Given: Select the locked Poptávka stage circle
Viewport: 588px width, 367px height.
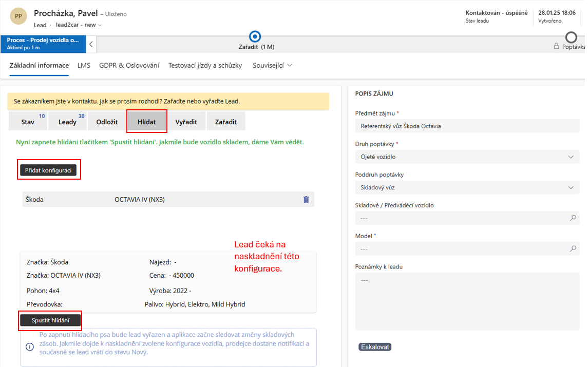Looking at the screenshot, I should coord(571,37).
